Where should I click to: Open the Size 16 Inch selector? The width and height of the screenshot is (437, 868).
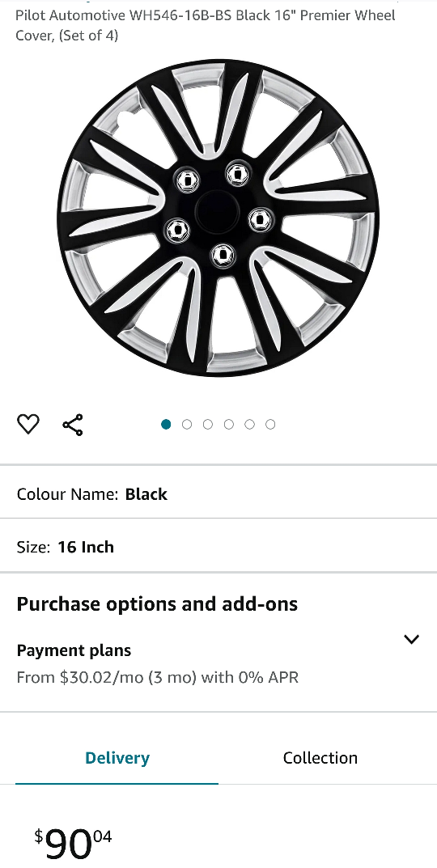tap(218, 546)
